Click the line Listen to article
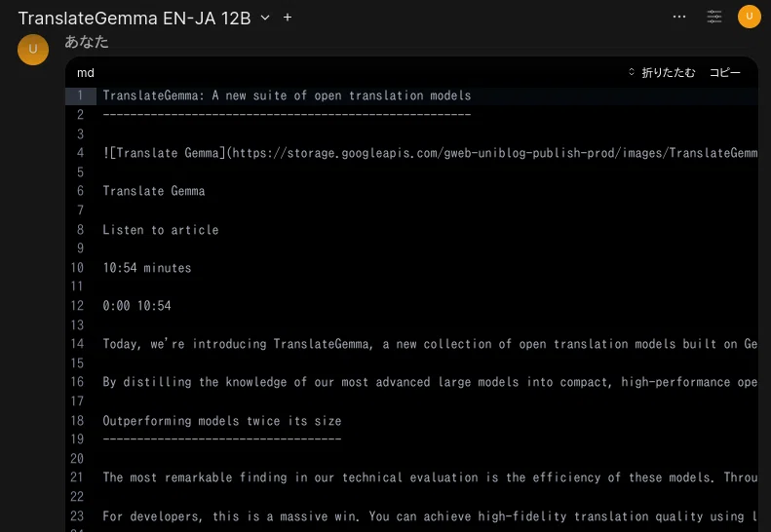Image resolution: width=771 pixels, height=532 pixels. [x=160, y=230]
